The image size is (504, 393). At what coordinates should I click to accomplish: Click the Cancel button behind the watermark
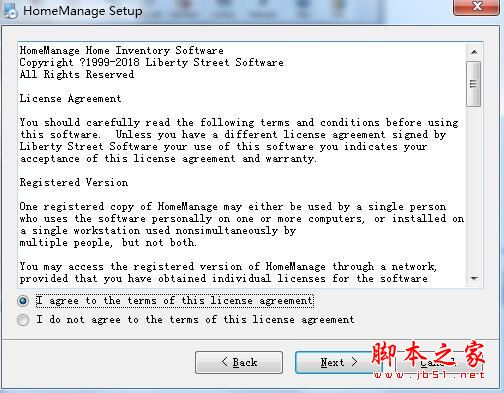click(x=439, y=362)
